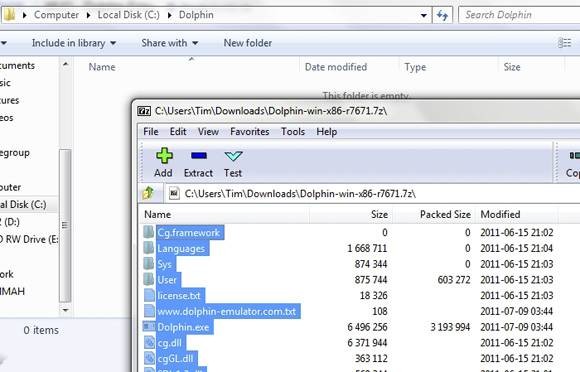
Task: Open the File menu in 7-Zip
Action: click(x=151, y=132)
